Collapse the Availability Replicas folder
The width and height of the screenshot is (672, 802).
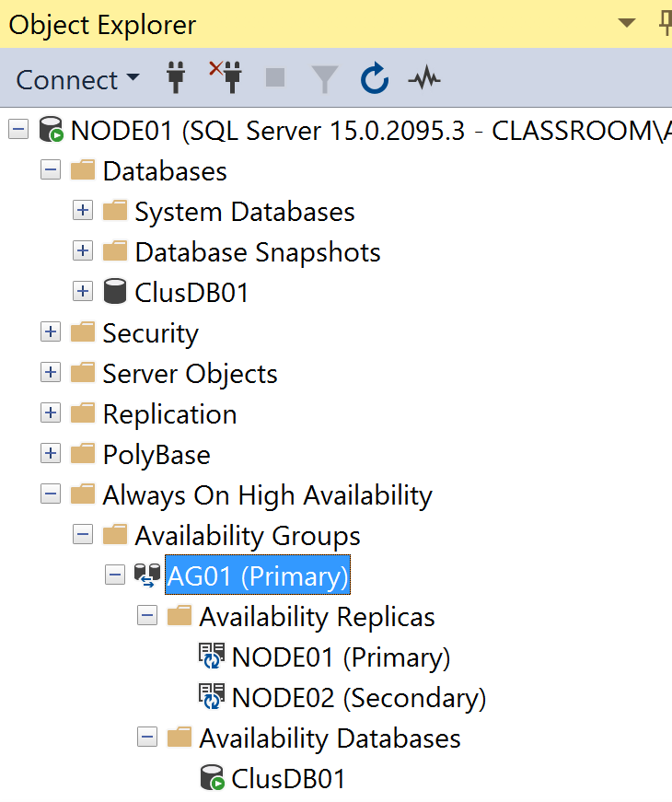pos(147,617)
